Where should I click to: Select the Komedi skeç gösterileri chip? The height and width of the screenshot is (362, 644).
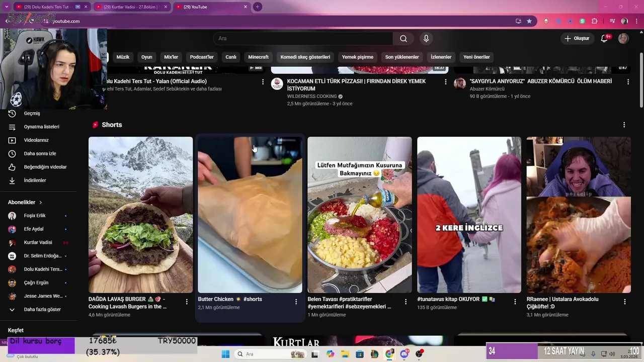(x=305, y=57)
